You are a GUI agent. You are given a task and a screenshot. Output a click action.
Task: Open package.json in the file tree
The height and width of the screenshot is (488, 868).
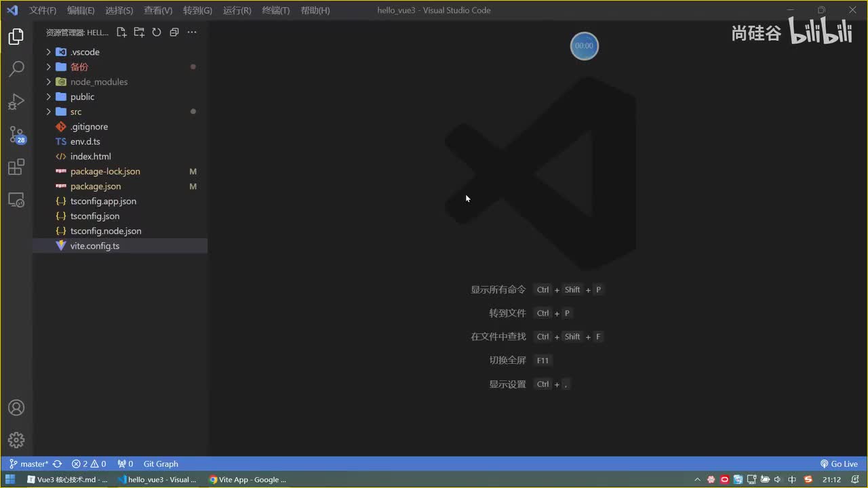(96, 186)
